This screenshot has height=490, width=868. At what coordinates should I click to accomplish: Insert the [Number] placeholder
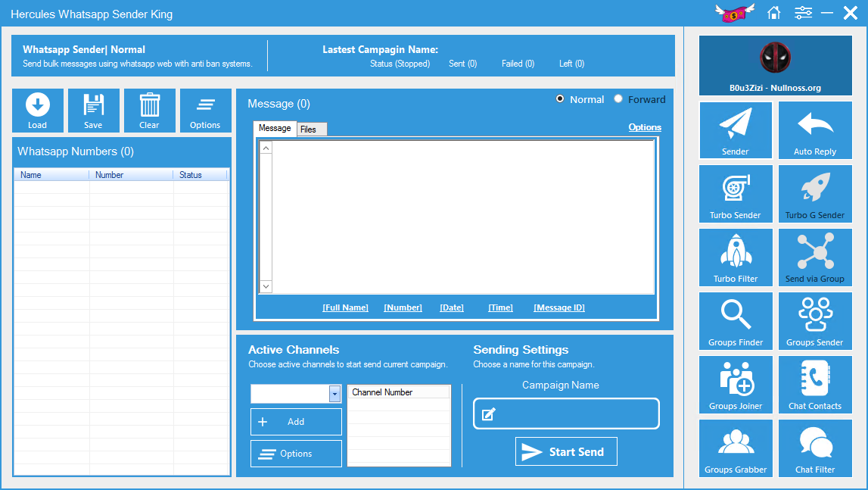(x=403, y=307)
